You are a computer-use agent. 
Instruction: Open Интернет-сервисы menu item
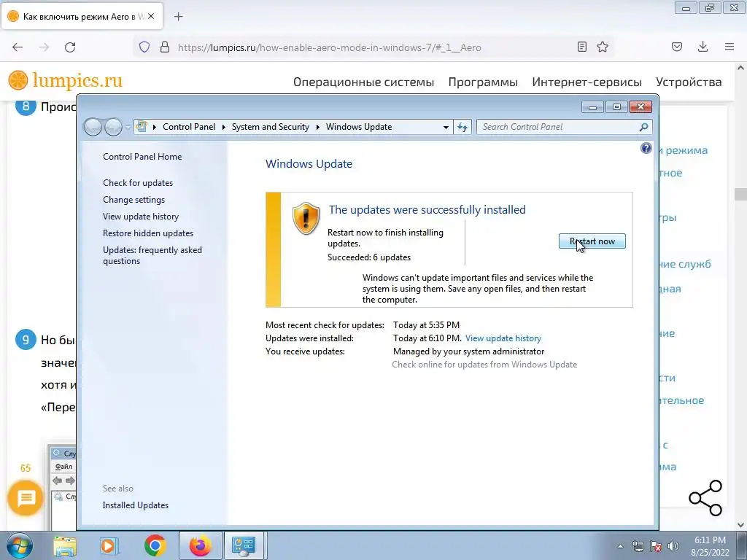pyautogui.click(x=587, y=82)
